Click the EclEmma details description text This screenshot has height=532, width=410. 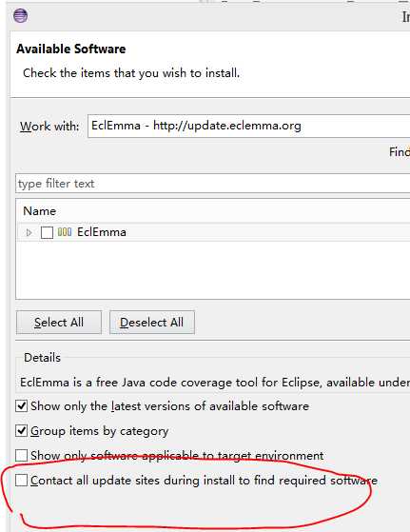(x=215, y=383)
